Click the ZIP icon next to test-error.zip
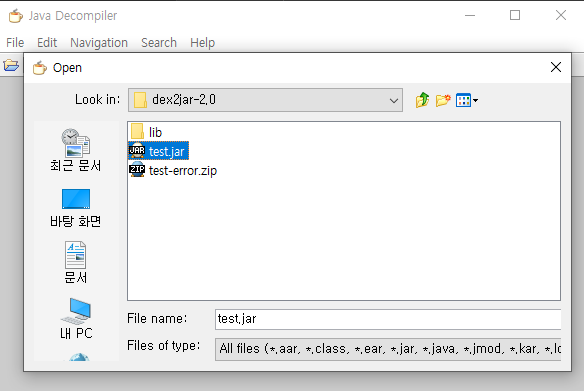The image size is (584, 391). (137, 170)
